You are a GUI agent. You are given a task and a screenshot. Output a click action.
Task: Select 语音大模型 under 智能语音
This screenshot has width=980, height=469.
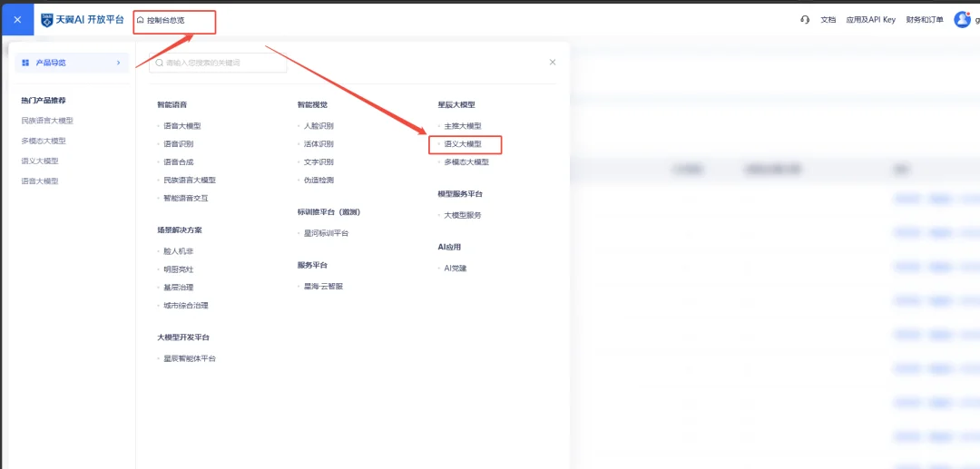click(181, 125)
